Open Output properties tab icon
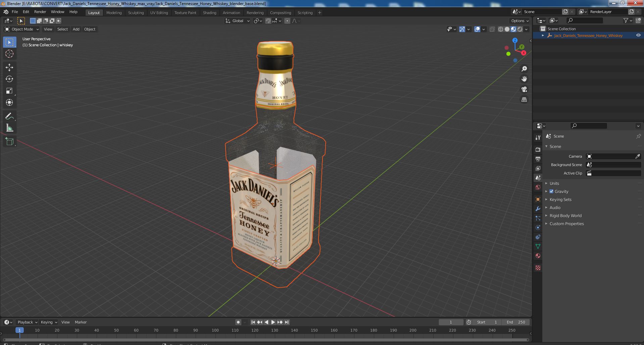 tap(538, 159)
